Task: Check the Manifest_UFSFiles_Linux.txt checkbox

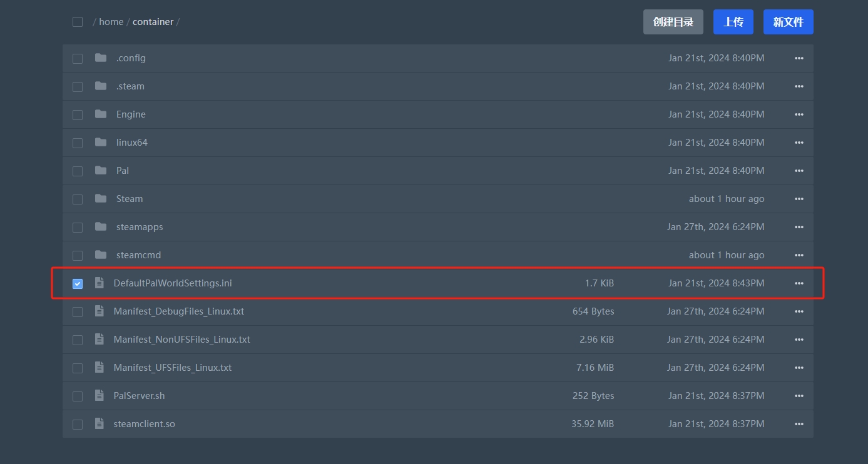Action: 78,368
